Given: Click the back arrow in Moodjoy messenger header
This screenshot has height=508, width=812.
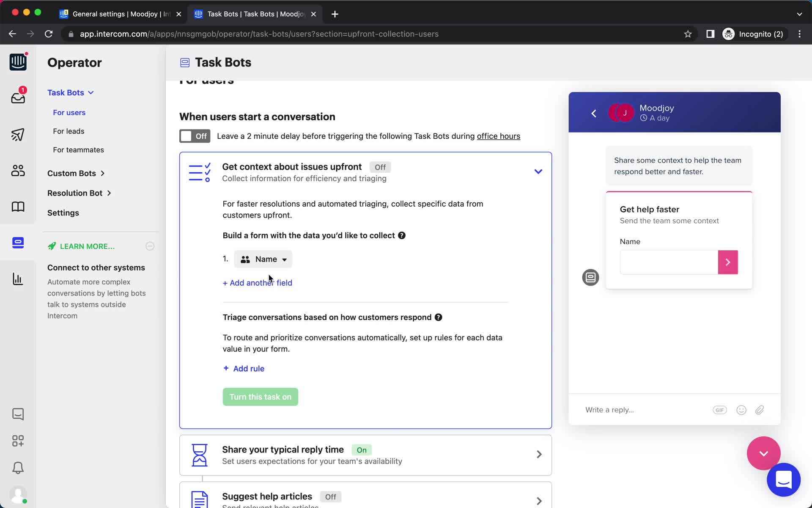Looking at the screenshot, I should 594,113.
